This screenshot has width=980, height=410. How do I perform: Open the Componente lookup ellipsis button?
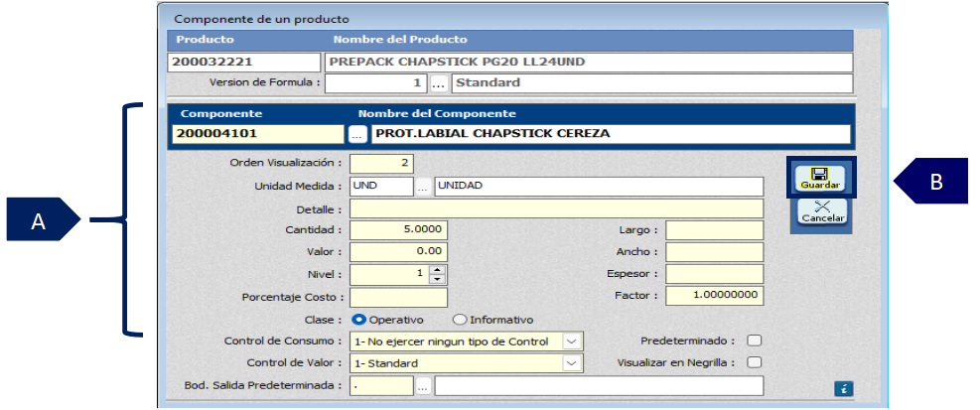pos(356,134)
